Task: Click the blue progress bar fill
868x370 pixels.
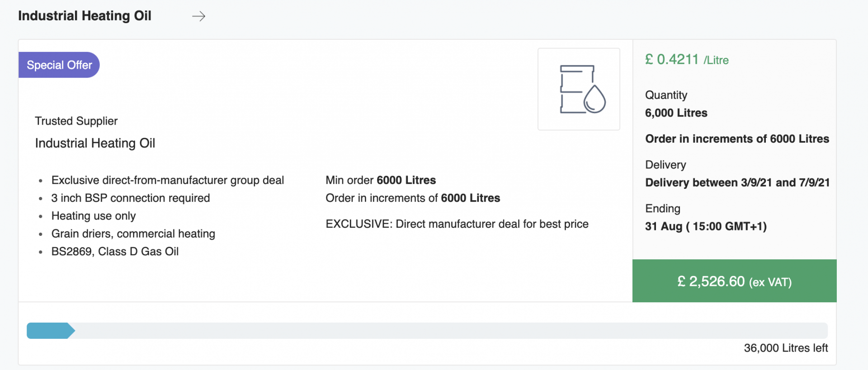Action: (x=51, y=331)
